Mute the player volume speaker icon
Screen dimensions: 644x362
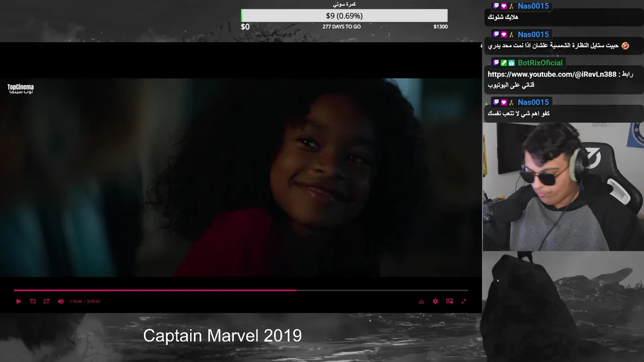pos(61,301)
